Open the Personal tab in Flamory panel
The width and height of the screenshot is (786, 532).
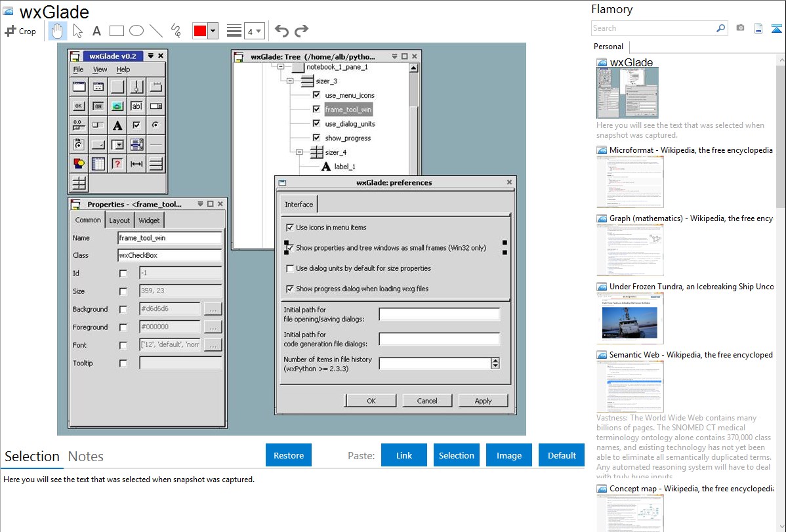tap(608, 47)
